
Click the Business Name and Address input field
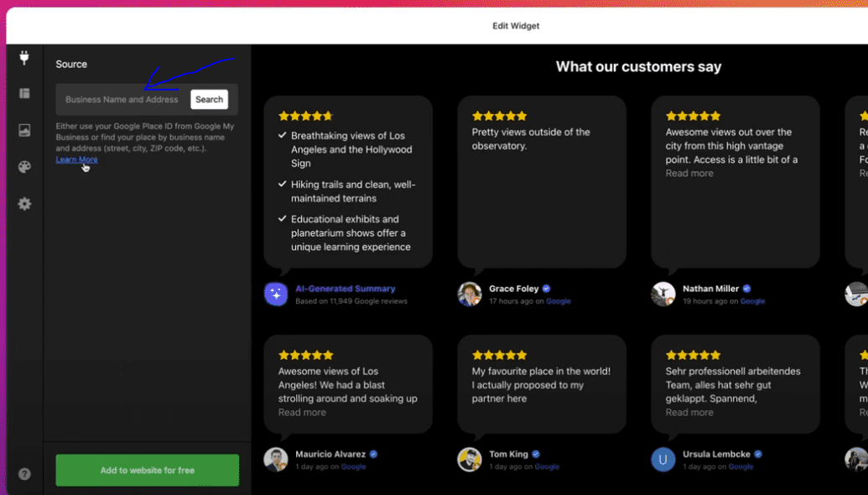coord(122,99)
